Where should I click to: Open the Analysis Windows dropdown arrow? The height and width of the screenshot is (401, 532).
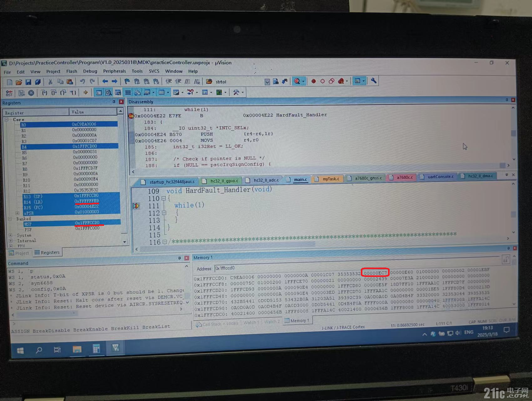click(197, 92)
